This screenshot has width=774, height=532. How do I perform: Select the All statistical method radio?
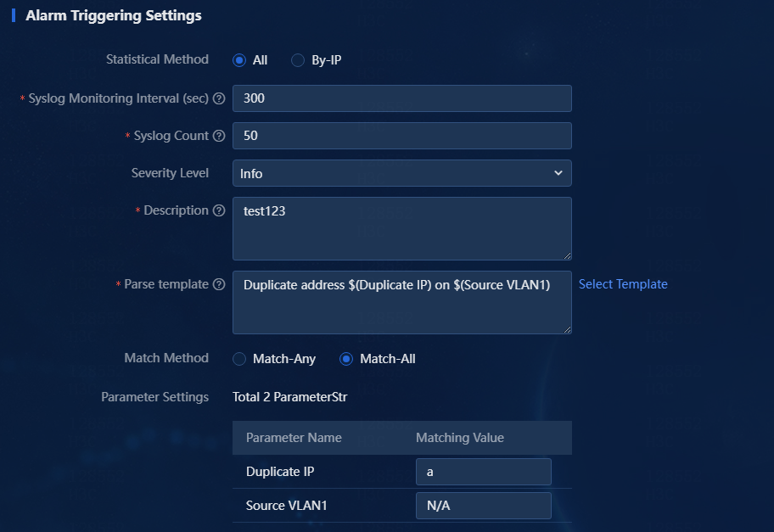(x=239, y=60)
